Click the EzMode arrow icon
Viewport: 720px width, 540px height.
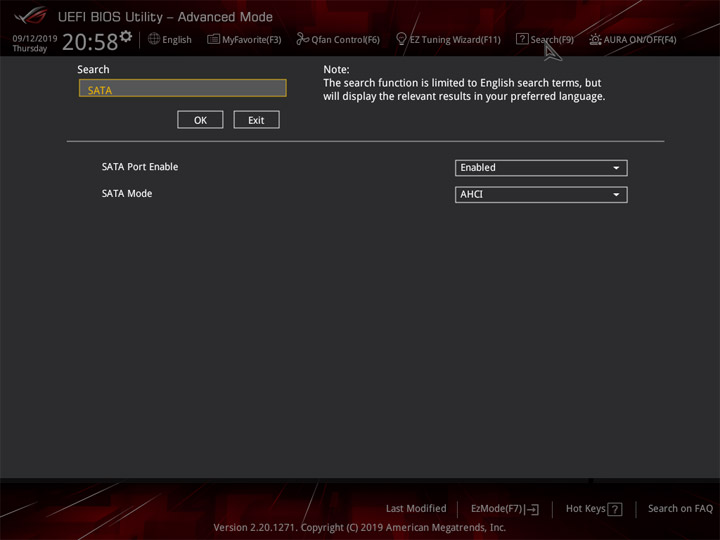pyautogui.click(x=532, y=509)
